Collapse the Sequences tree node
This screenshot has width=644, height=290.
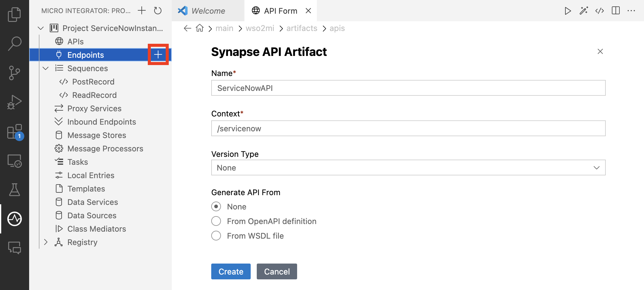(x=46, y=68)
